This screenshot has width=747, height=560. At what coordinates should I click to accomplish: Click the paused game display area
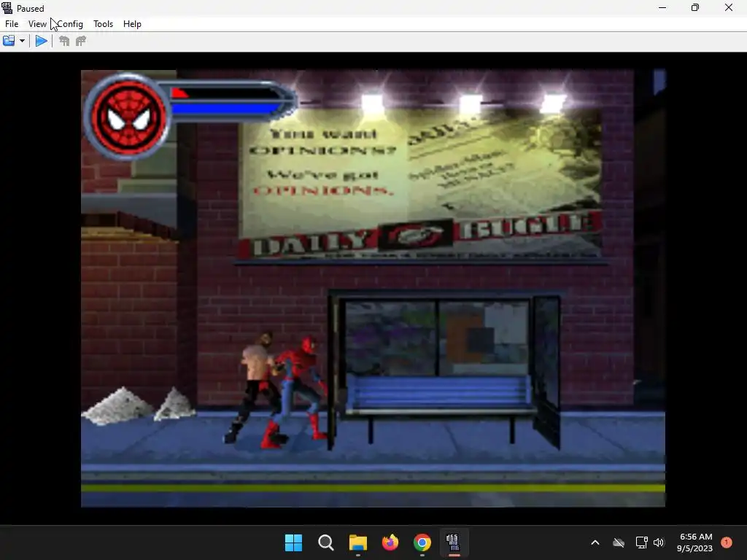tap(373, 289)
